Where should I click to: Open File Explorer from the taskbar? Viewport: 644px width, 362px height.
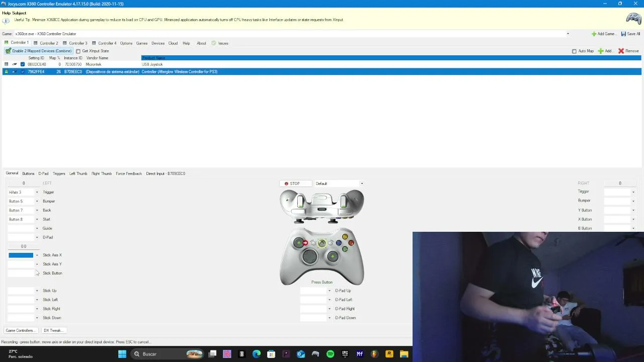pyautogui.click(x=404, y=354)
